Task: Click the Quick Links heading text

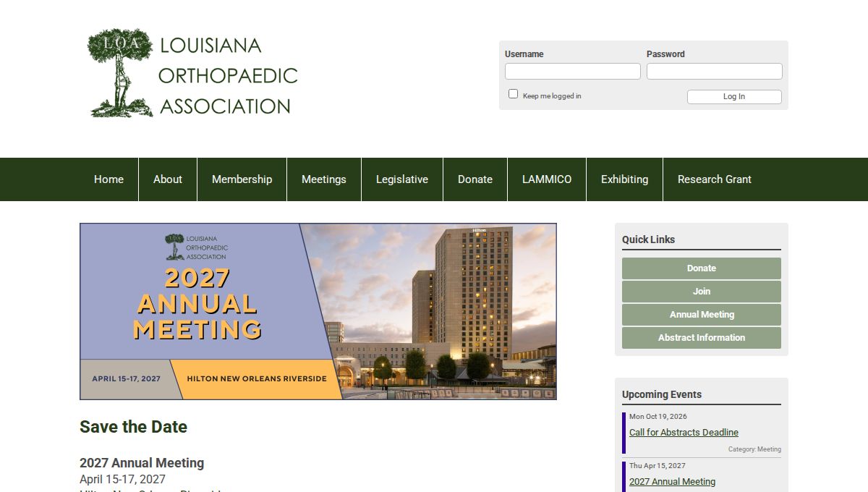Action: click(x=648, y=239)
